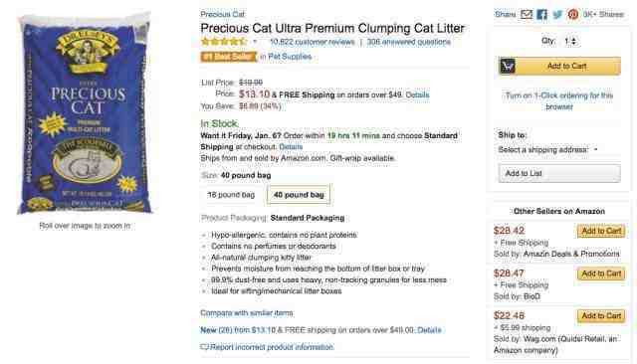Open 10,822 customer reviews link
The height and width of the screenshot is (364, 637).
tap(312, 42)
